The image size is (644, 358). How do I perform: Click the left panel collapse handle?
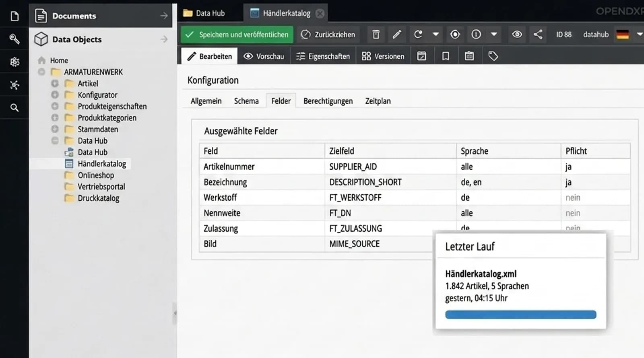tap(175, 313)
